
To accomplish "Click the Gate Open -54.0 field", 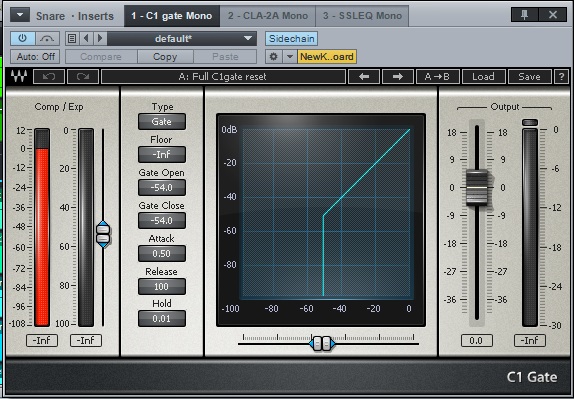I will coord(162,187).
